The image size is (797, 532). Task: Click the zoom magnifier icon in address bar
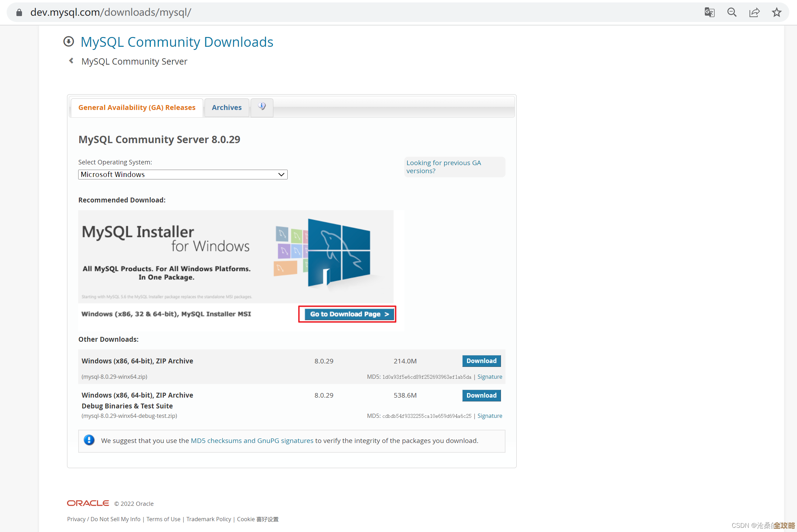[x=732, y=13]
